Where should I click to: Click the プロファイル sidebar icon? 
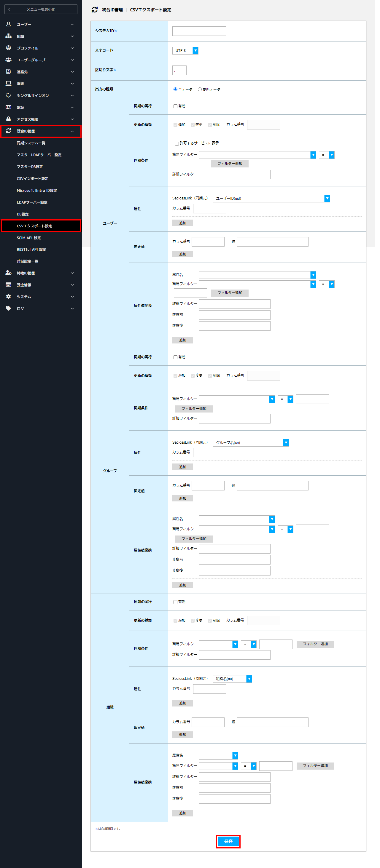pyautogui.click(x=8, y=48)
